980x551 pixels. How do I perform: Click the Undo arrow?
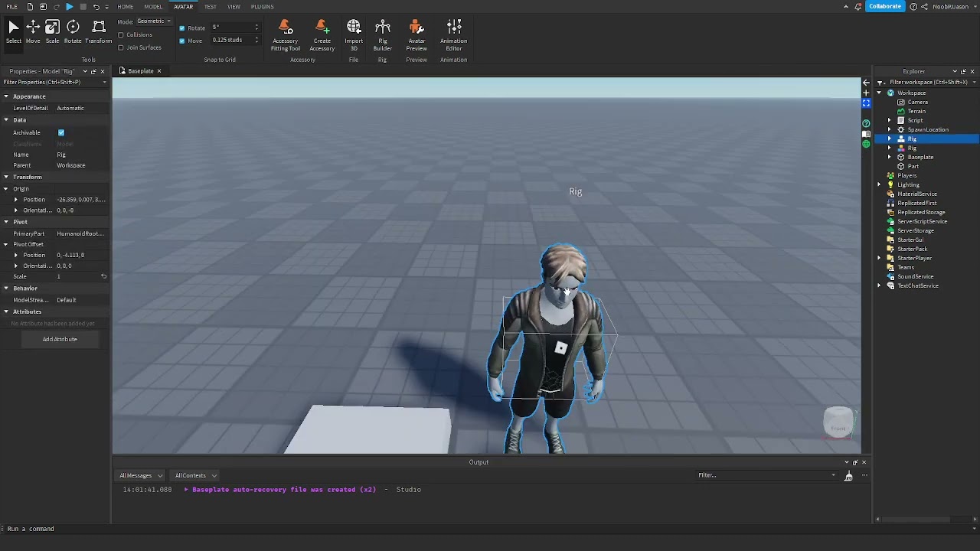click(x=96, y=7)
